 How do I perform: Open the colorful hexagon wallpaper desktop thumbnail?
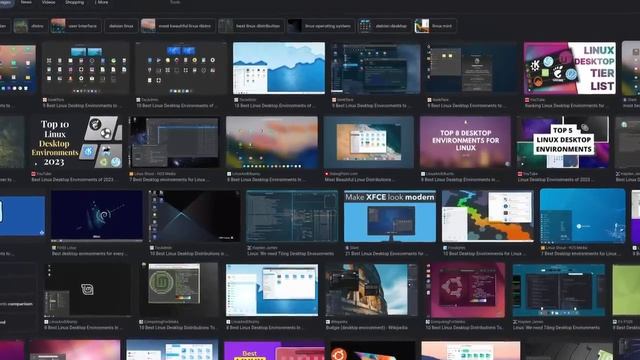coord(487,216)
